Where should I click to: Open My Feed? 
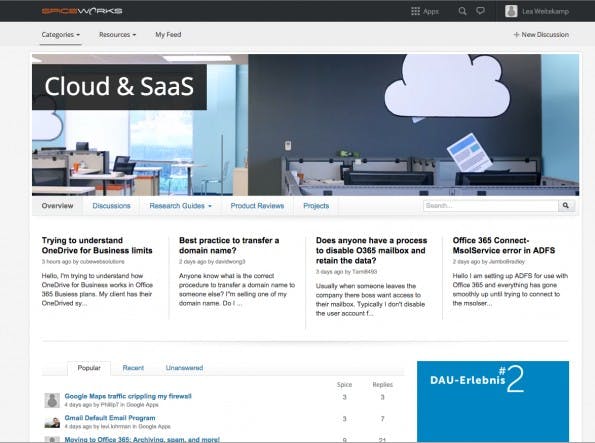click(168, 35)
